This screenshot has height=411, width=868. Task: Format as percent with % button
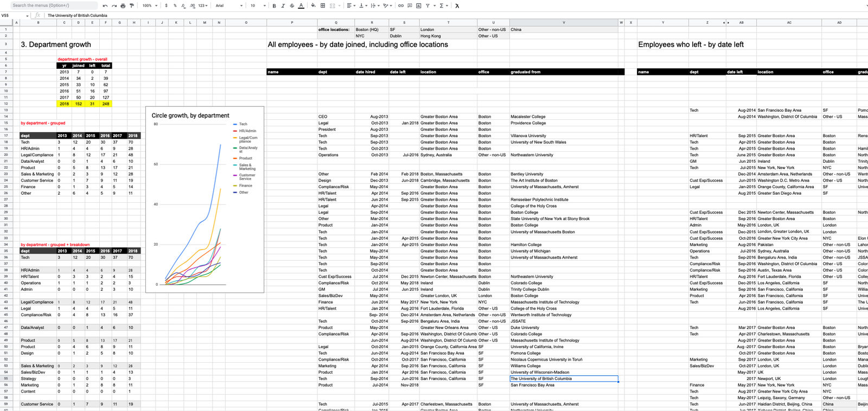click(x=175, y=5)
